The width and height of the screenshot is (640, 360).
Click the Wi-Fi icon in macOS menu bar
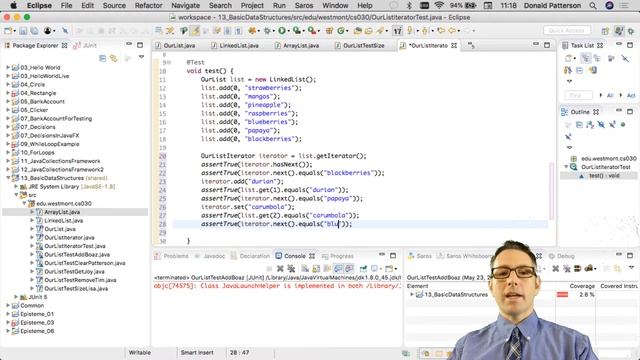click(439, 6)
